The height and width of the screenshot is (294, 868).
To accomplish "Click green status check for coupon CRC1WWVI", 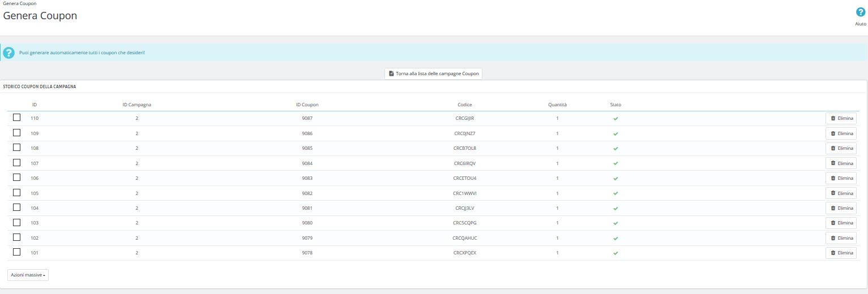I will click(615, 193).
